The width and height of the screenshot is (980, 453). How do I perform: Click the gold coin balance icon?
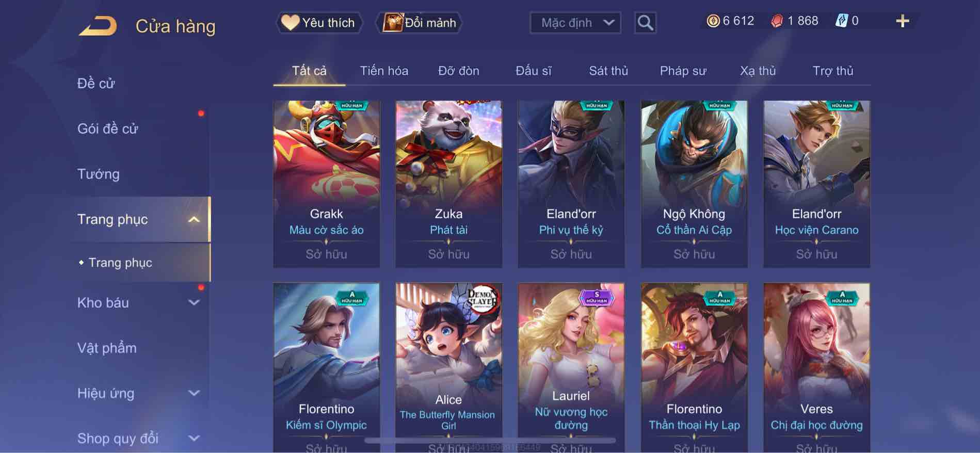(713, 21)
